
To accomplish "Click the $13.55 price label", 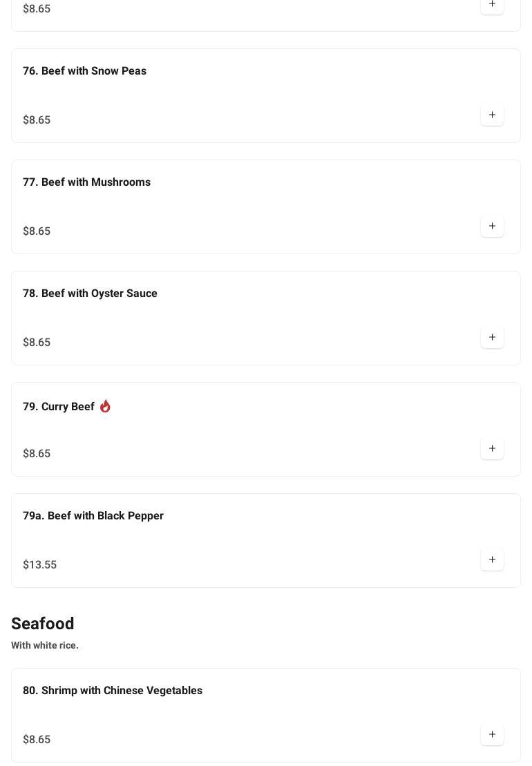I will [x=39, y=565].
